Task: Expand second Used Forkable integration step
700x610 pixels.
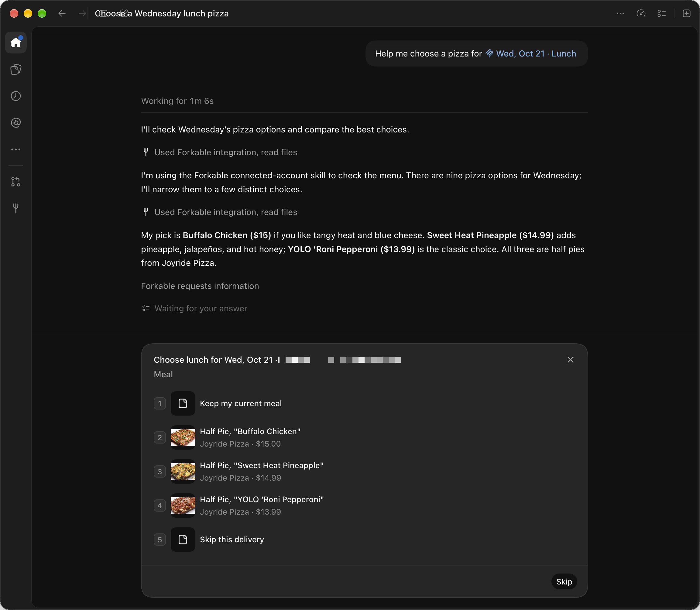Action: pyautogui.click(x=220, y=212)
